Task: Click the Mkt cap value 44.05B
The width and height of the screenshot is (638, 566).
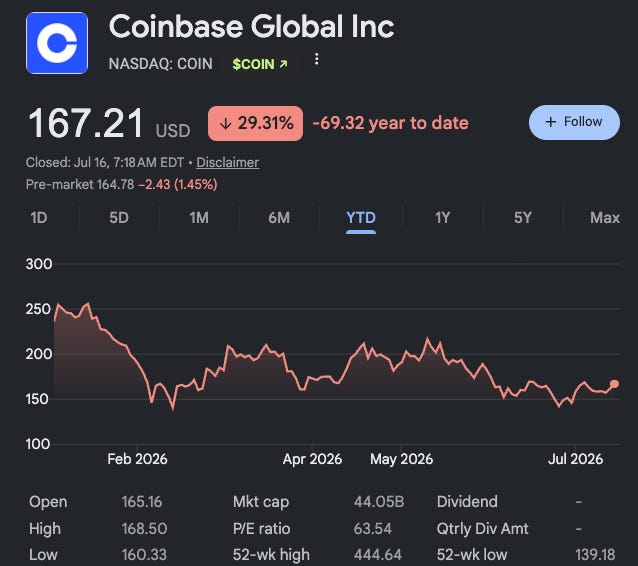Action: click(x=379, y=502)
